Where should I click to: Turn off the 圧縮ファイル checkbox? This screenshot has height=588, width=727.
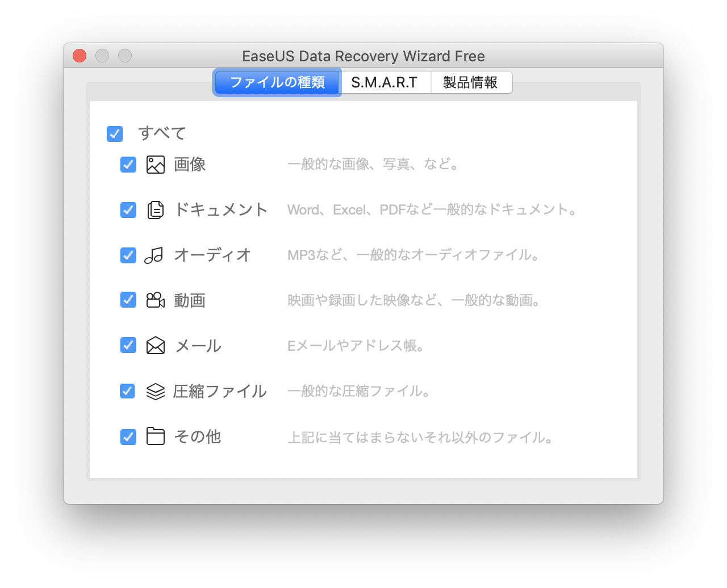coord(127,391)
